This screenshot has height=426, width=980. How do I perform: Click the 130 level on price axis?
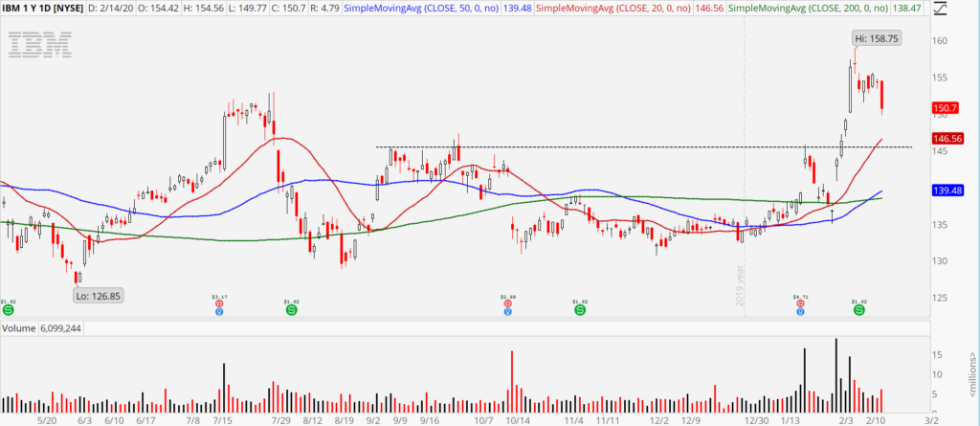(942, 260)
